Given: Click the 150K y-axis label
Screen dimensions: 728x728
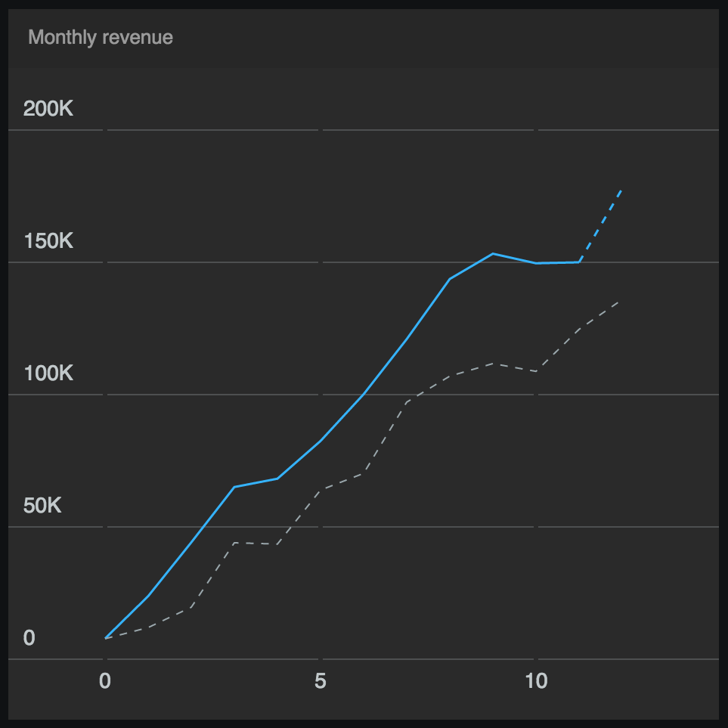Looking at the screenshot, I should coord(48,241).
